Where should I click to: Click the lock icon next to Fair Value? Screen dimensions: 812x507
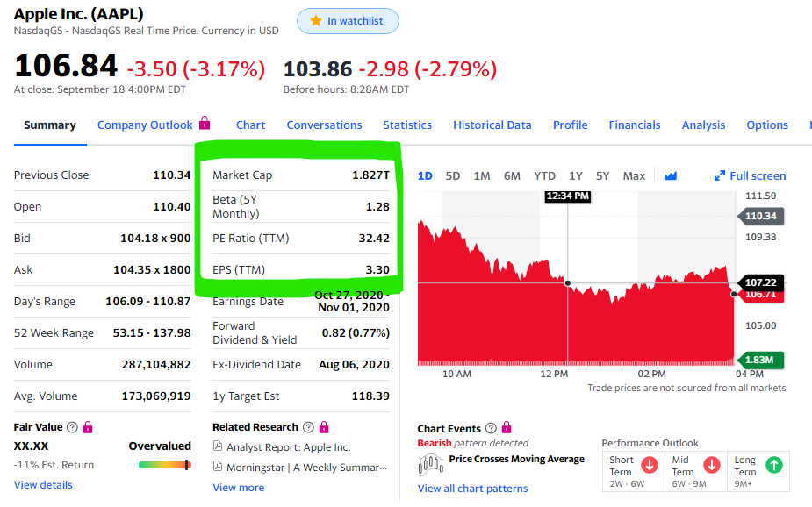click(x=88, y=427)
